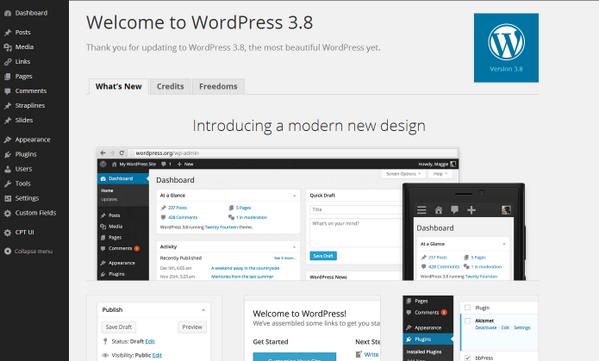Open the Custom Fields gear icon

7,213
